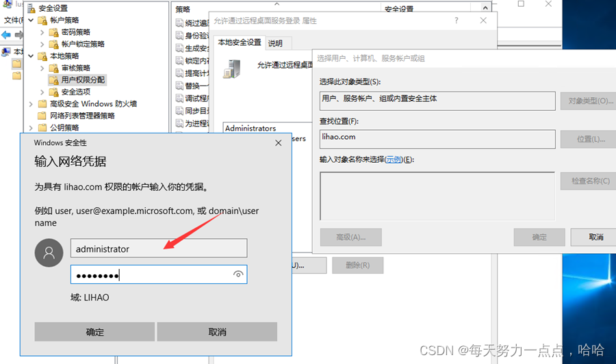
Task: Confirm credentials with the 确定 button
Action: (94, 332)
